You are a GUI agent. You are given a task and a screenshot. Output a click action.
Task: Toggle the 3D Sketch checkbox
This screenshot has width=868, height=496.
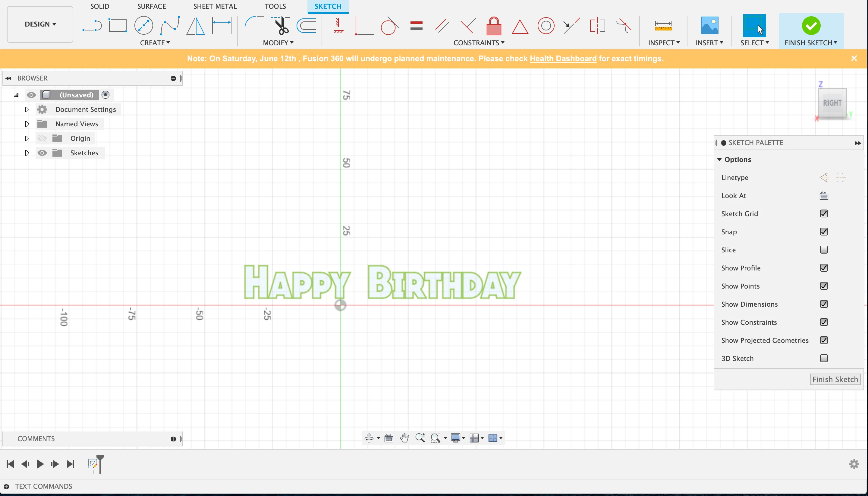point(823,359)
